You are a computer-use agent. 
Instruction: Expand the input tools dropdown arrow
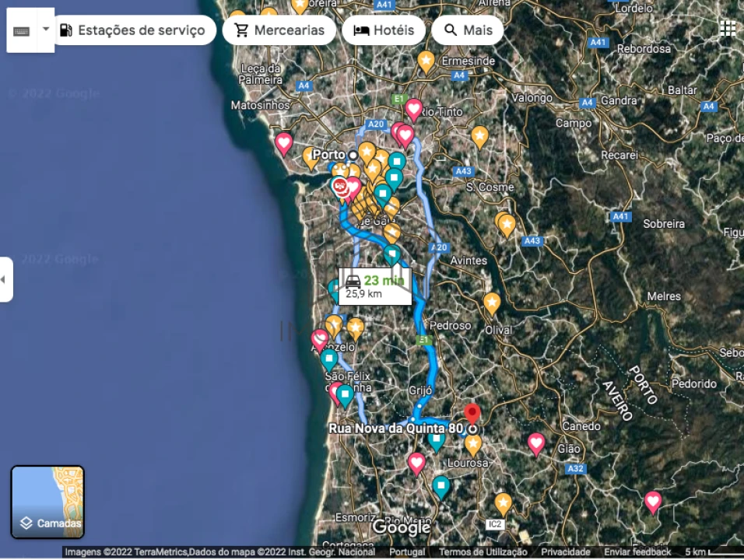pyautogui.click(x=45, y=30)
